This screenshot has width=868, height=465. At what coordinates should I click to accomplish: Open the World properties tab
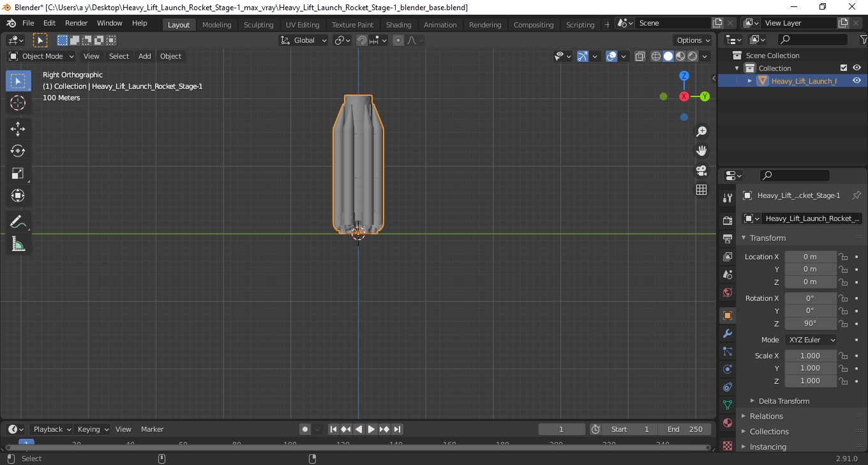click(728, 293)
